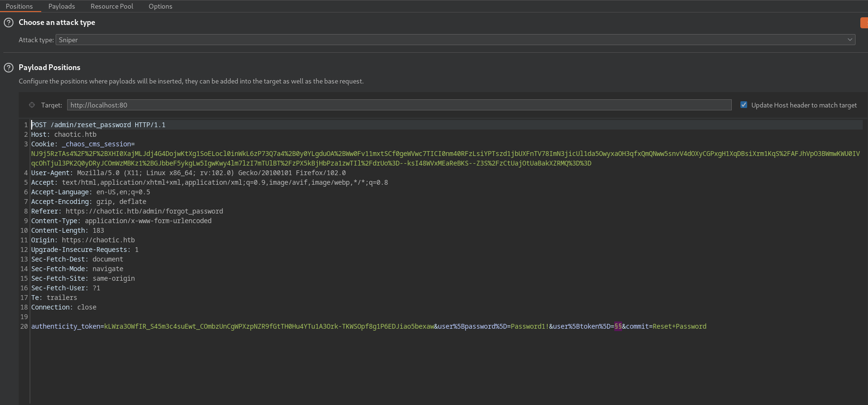This screenshot has width=868, height=405.
Task: Click the Sec-Fetch-Site: same-origin line
Action: pos(83,278)
